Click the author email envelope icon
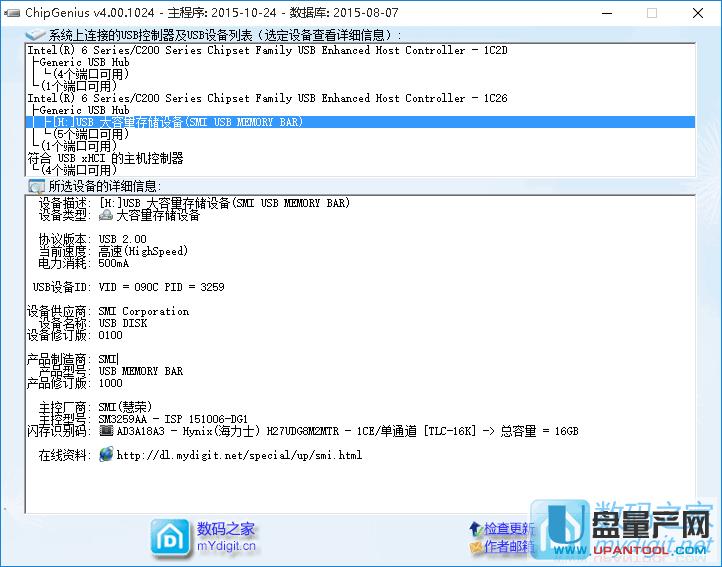Screen dimensions: 722x567 tap(475, 547)
